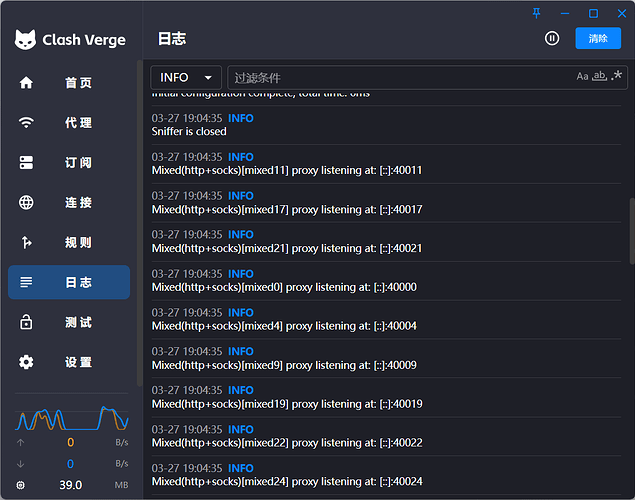Open the 设置 settings page
Viewport: 635px width, 500px height.
coord(69,362)
